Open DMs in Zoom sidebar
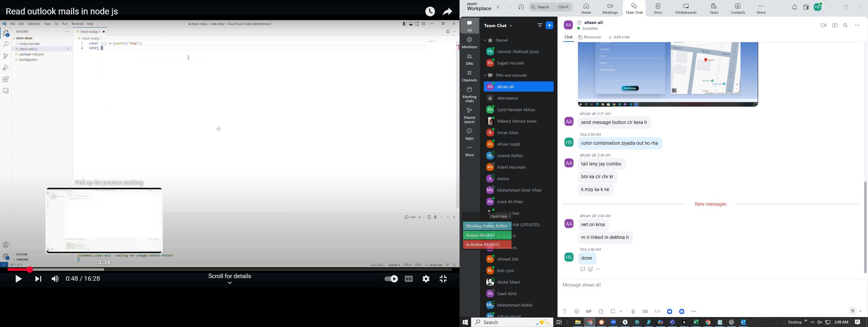This screenshot has height=327, width=868. 470,60
